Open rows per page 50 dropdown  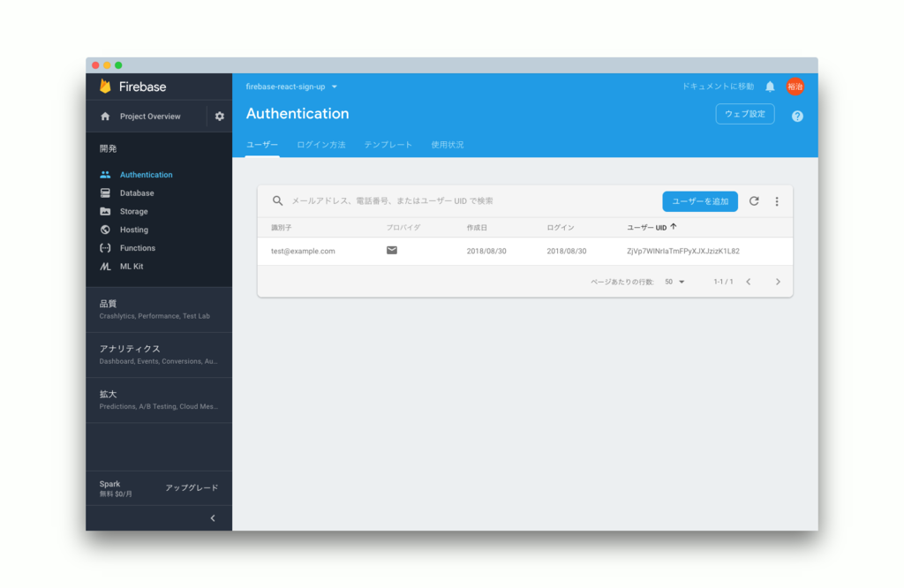(x=674, y=282)
